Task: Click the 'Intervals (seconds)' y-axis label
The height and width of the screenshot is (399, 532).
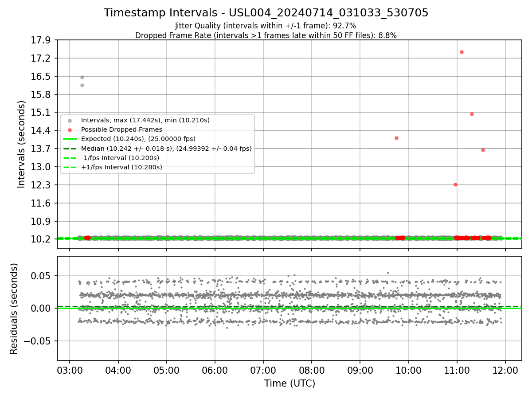Action: (x=22, y=144)
